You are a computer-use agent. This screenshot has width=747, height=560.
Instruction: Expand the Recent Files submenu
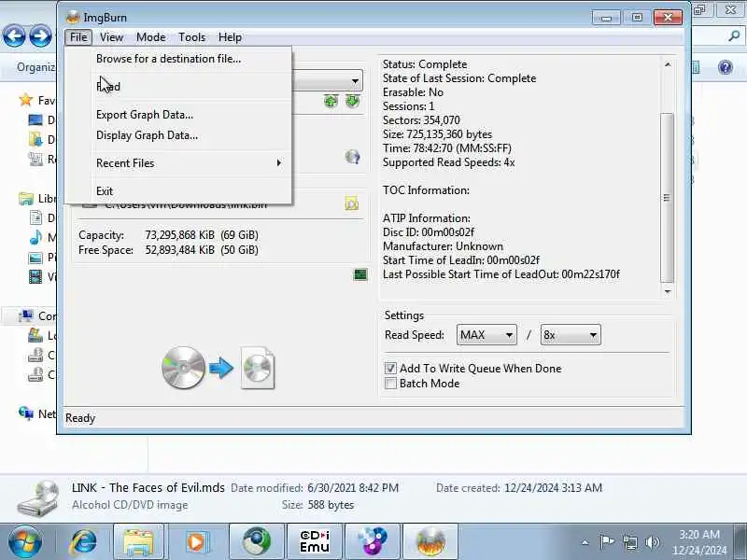click(178, 163)
